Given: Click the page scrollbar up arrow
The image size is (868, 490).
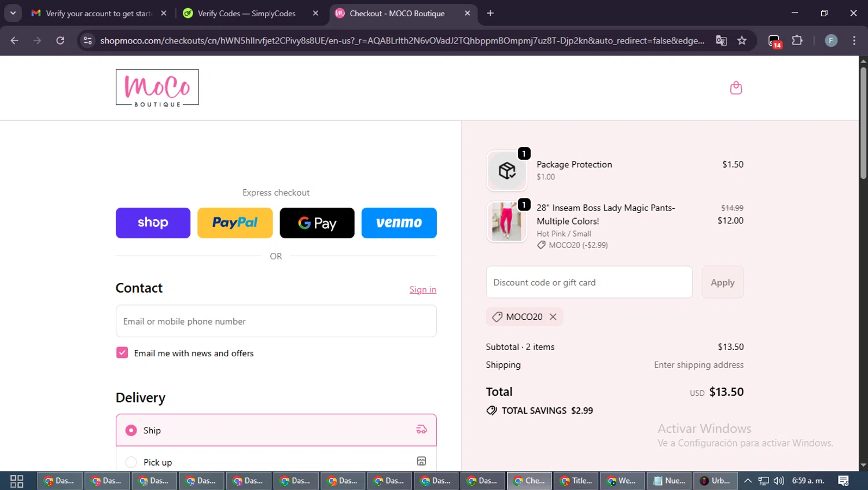Looking at the screenshot, I should (863, 60).
